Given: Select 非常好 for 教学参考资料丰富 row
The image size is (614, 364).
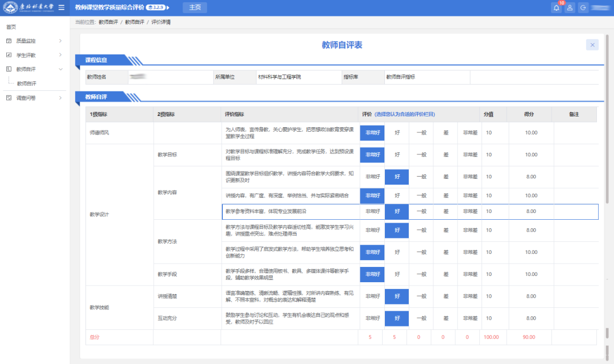Looking at the screenshot, I should click(x=372, y=211).
